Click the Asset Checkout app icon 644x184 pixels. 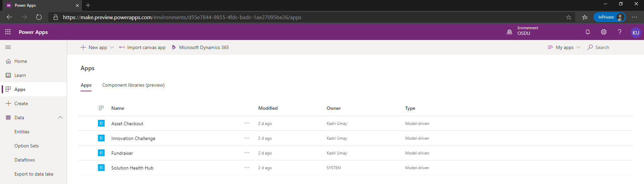click(x=101, y=123)
